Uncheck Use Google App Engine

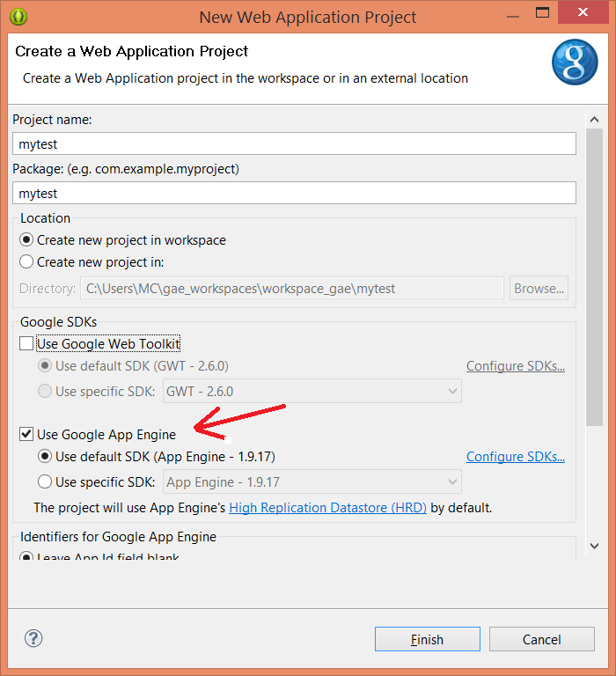point(26,434)
